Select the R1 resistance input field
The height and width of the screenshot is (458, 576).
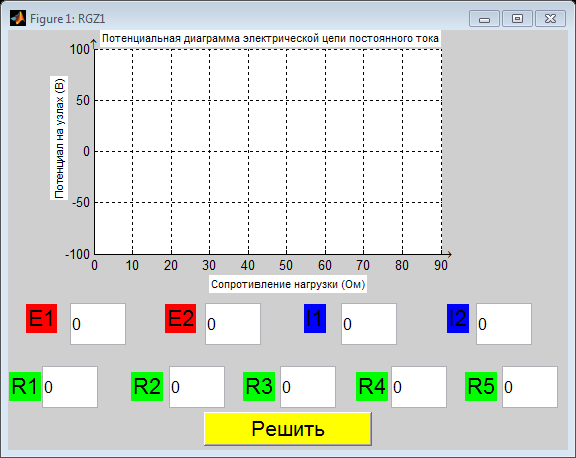click(70, 387)
